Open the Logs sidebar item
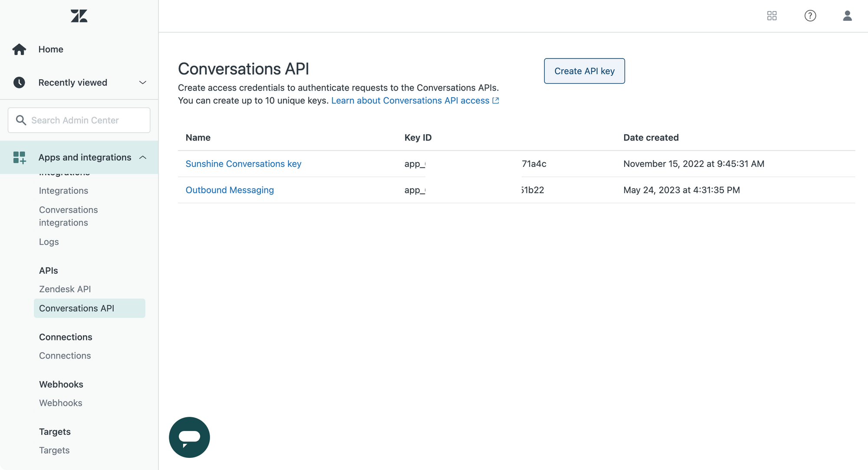868x470 pixels. (49, 242)
